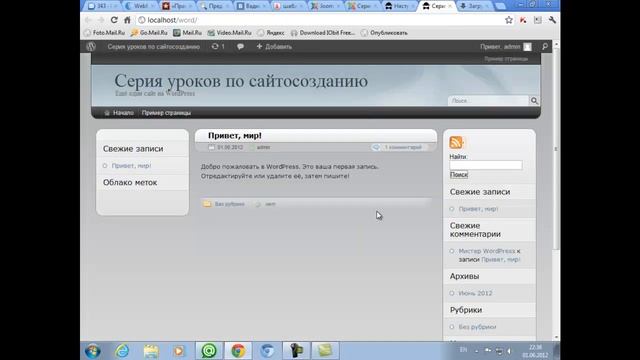Open the Video.Mail.Ru bookmark

click(x=229, y=33)
